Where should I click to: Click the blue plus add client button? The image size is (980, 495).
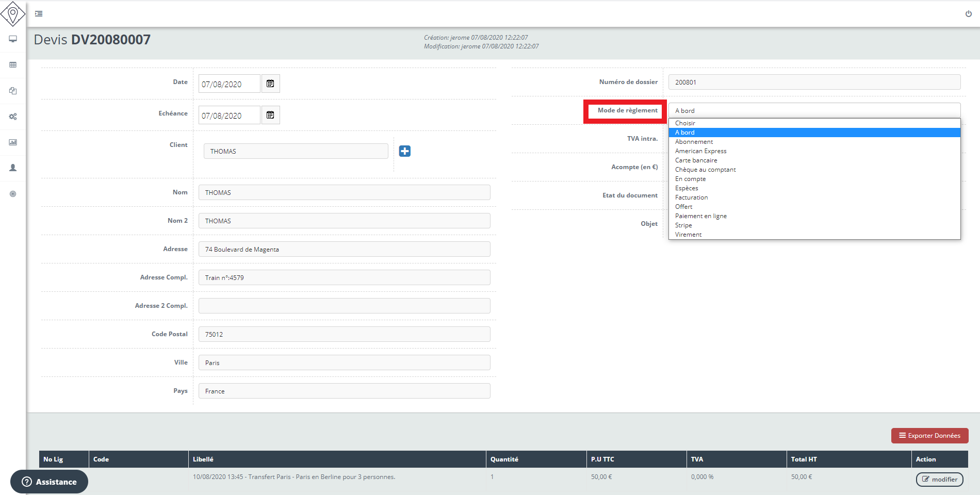pyautogui.click(x=405, y=151)
